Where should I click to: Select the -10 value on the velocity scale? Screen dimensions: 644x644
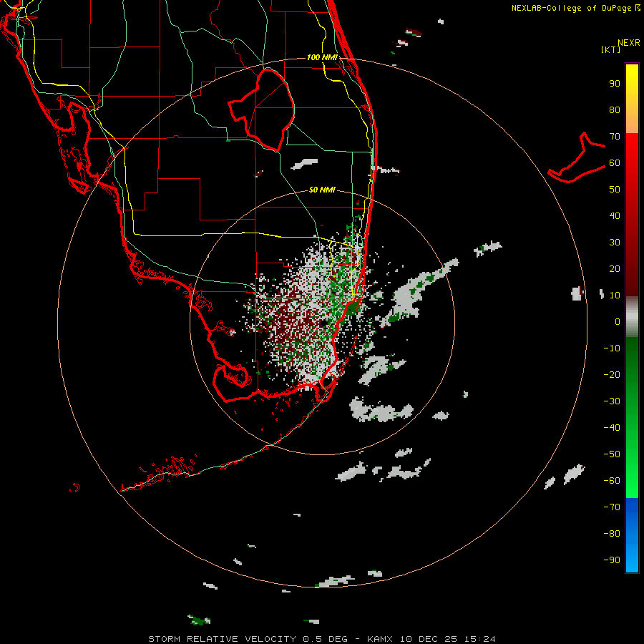click(x=612, y=348)
